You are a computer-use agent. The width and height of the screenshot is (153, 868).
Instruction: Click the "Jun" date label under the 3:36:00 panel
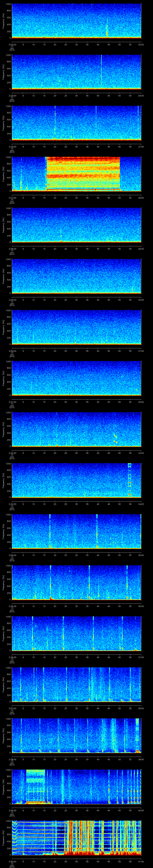(x=12, y=661)
